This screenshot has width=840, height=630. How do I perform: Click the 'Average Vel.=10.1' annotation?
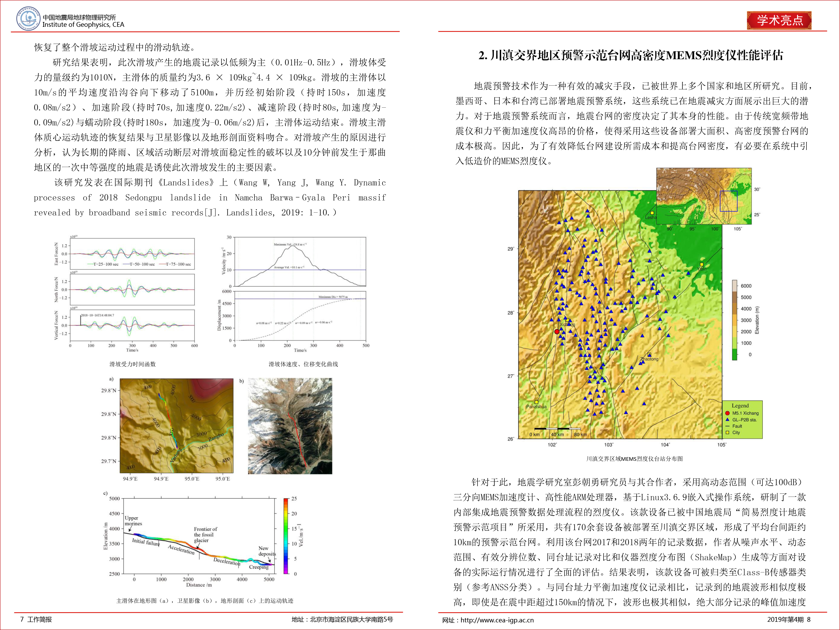[289, 267]
